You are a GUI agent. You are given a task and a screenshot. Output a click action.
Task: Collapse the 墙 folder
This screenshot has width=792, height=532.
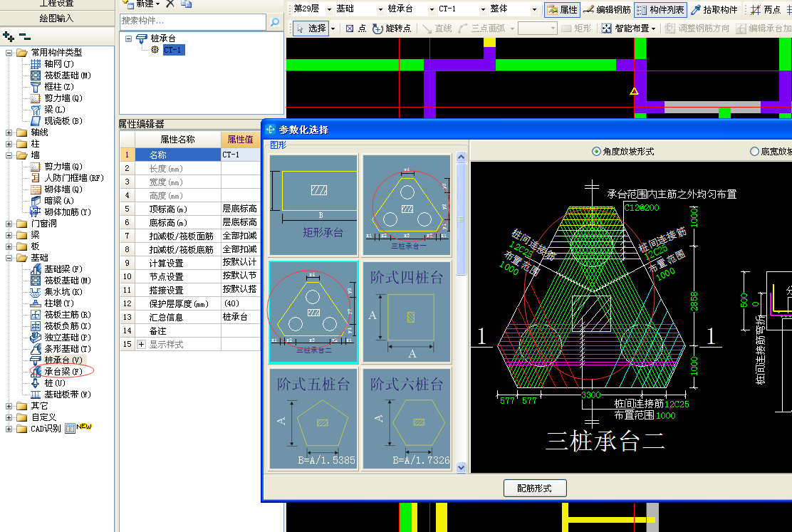(x=9, y=155)
